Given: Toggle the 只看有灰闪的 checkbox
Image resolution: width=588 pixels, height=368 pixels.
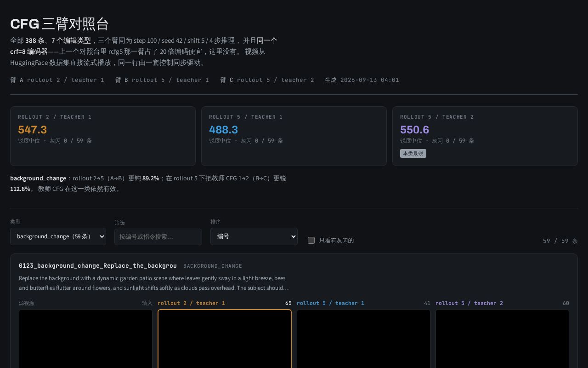Looking at the screenshot, I should (x=311, y=240).
